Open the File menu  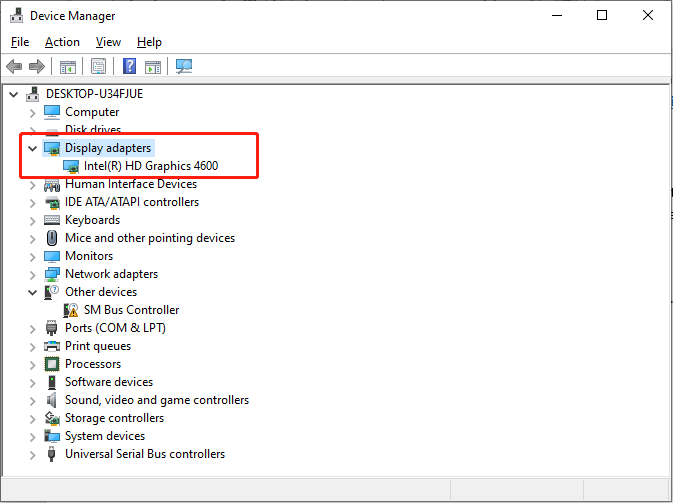tap(20, 42)
